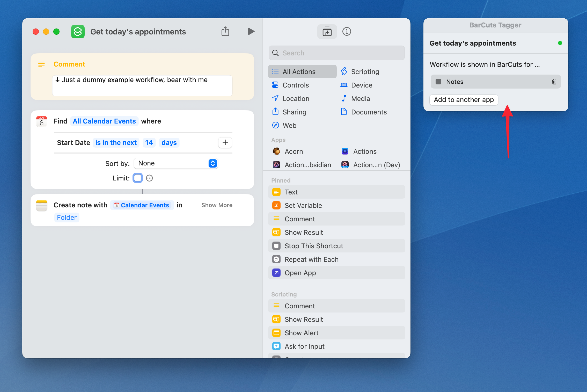Open the 'is in the next' condition dropdown
The height and width of the screenshot is (392, 587).
116,142
